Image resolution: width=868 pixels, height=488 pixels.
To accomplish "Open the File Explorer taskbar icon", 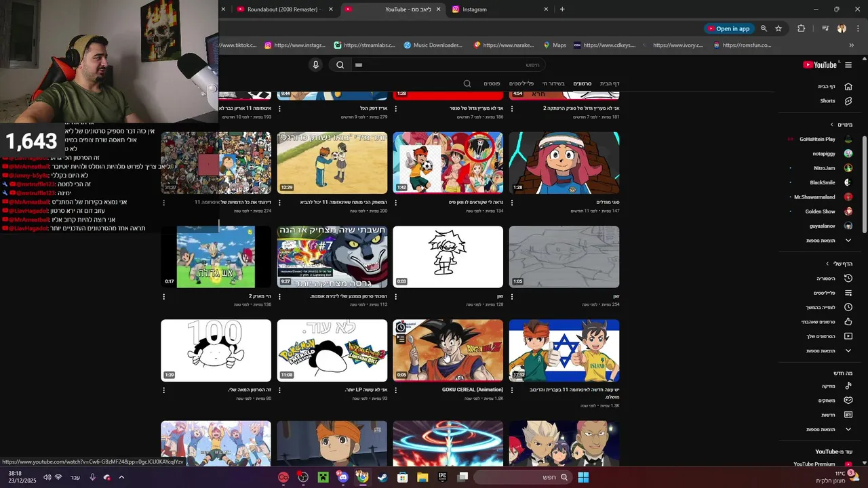I will (422, 477).
